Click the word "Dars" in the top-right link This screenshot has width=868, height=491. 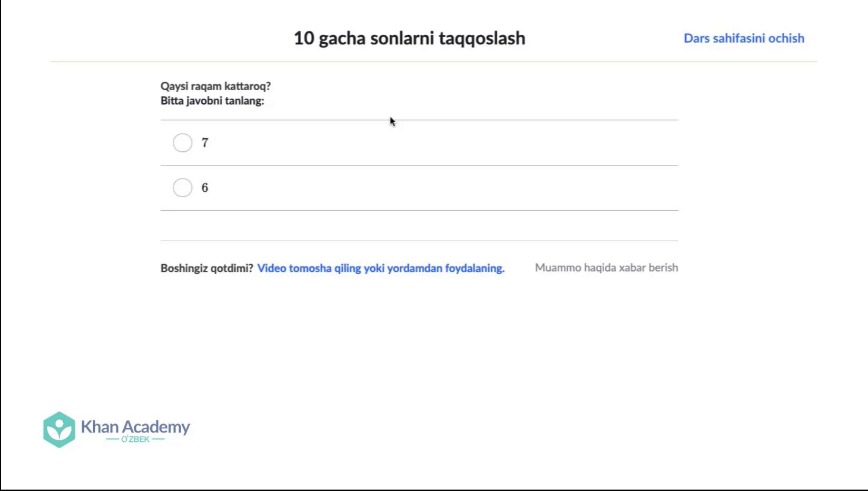pos(696,38)
